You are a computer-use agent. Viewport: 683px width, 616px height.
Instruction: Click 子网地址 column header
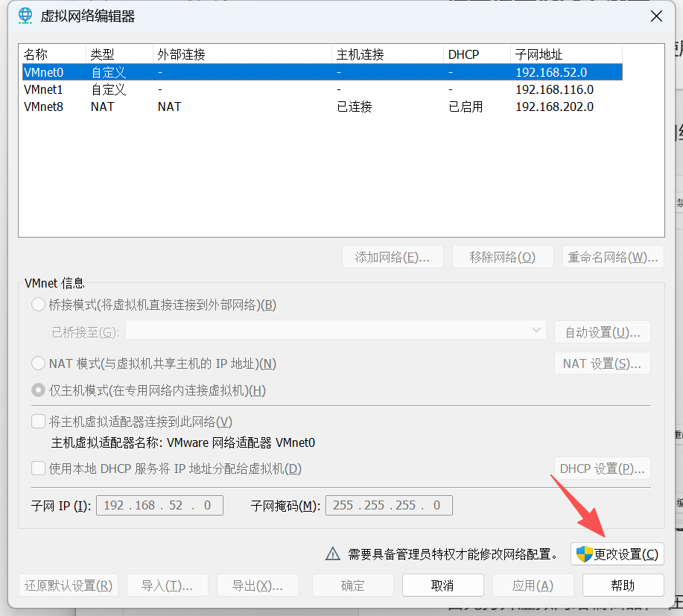pos(566,54)
